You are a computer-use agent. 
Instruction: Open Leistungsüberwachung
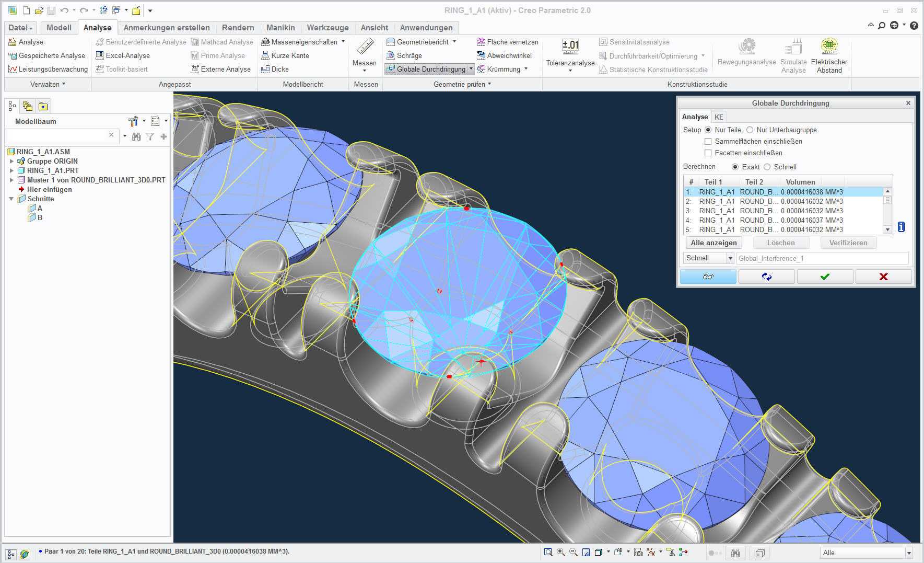click(x=48, y=69)
